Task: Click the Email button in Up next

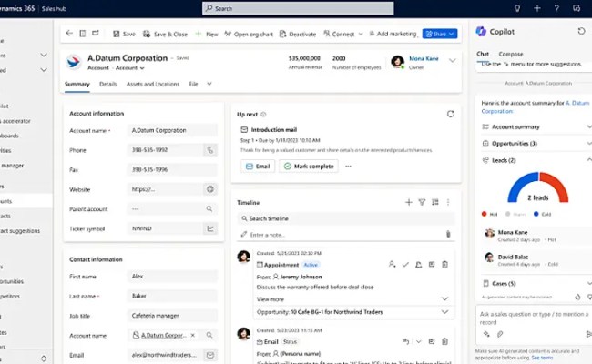Action: [x=258, y=166]
